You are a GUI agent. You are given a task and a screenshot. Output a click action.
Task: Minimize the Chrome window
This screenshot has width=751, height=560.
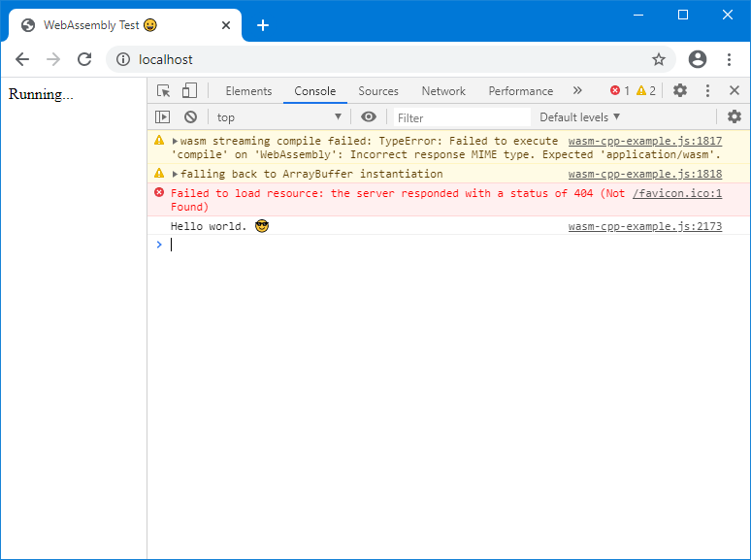point(638,15)
